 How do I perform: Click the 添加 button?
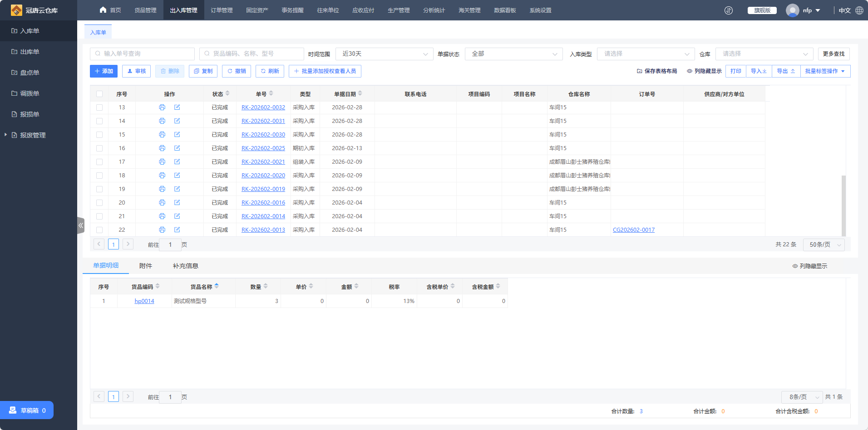click(x=104, y=71)
